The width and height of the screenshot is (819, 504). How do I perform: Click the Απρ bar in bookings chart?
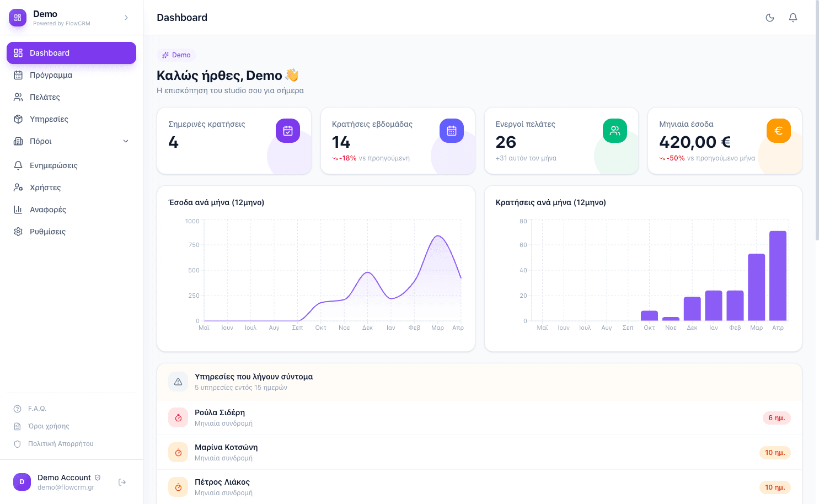(778, 276)
